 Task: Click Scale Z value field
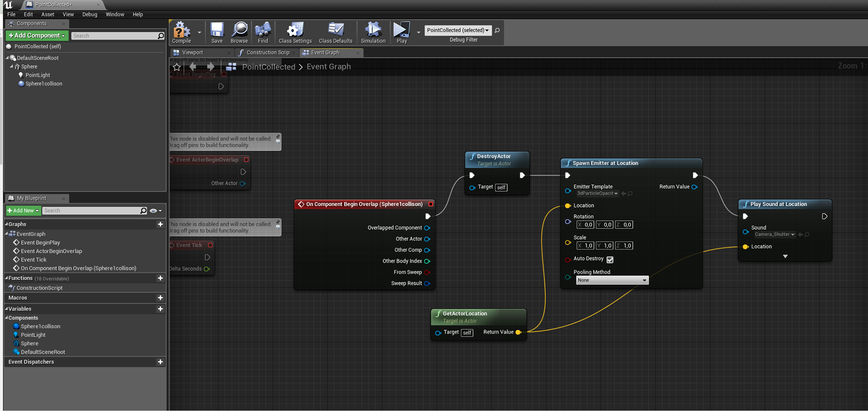624,246
